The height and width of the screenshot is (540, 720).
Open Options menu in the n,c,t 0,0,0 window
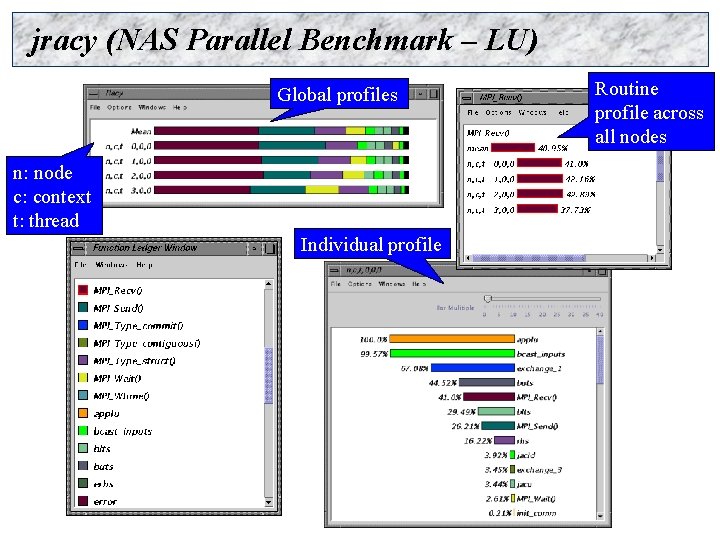tap(359, 284)
